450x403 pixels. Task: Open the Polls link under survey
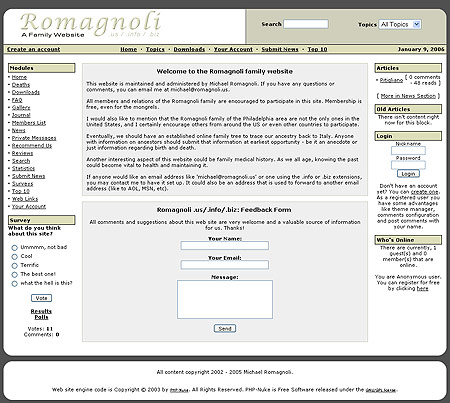(x=41, y=317)
